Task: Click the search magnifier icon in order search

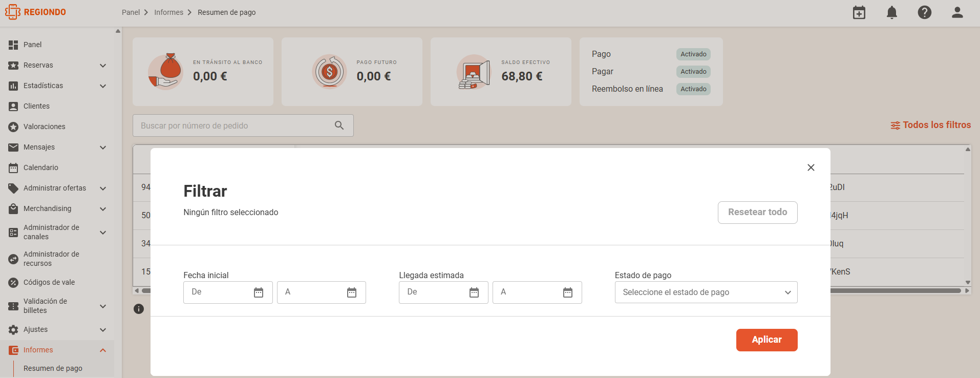Action: (x=339, y=125)
